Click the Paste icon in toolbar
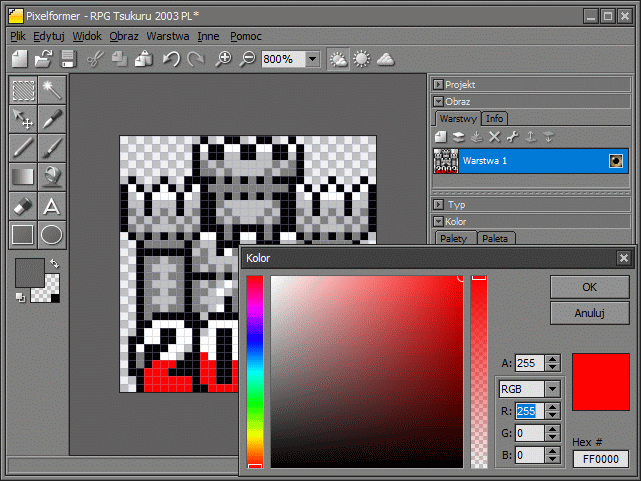 [144, 59]
